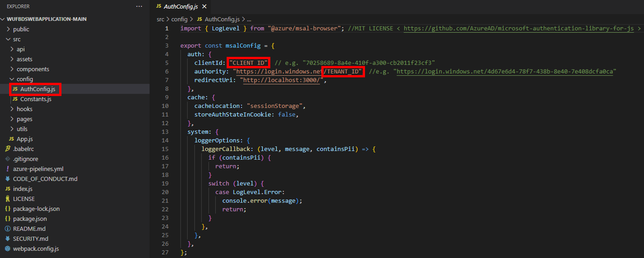Click the "CLIENT_ID" string on line 5
The image size is (644, 258).
(248, 63)
